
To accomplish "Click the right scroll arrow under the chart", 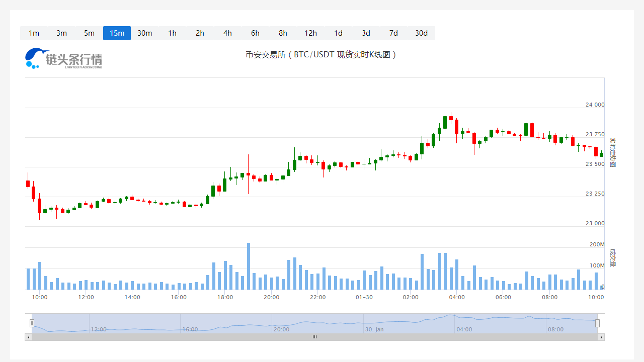I will pyautogui.click(x=601, y=337).
